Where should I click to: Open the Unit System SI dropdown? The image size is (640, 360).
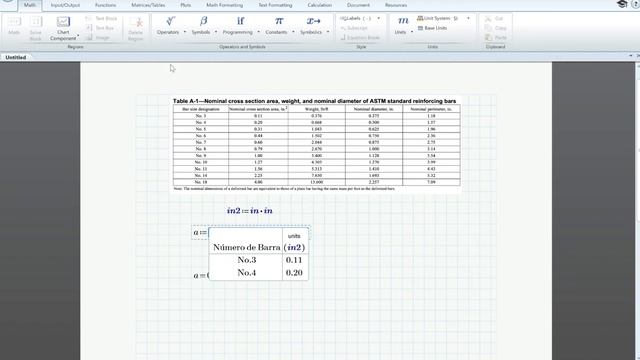pos(443,19)
